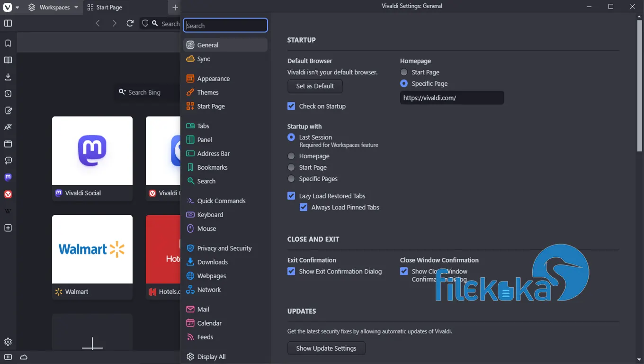This screenshot has width=644, height=364.
Task: Select Start Page homepage radio option
Action: tap(404, 72)
